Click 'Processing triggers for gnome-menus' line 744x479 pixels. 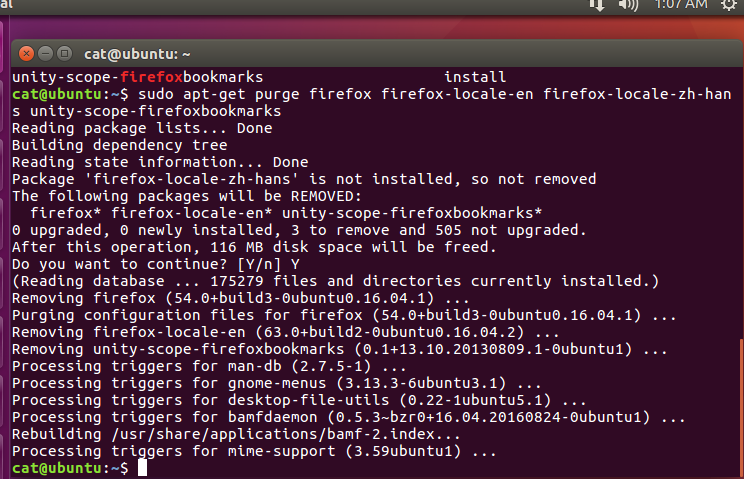(x=277, y=383)
